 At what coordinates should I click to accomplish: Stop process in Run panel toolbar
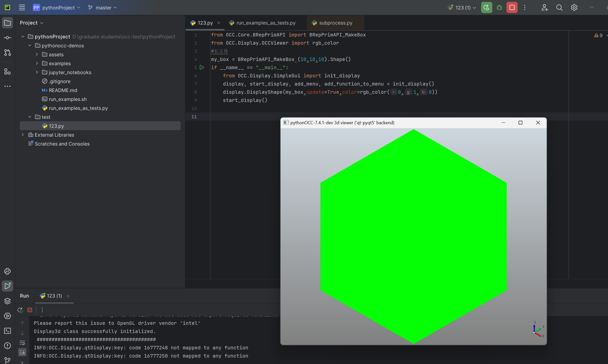30,310
